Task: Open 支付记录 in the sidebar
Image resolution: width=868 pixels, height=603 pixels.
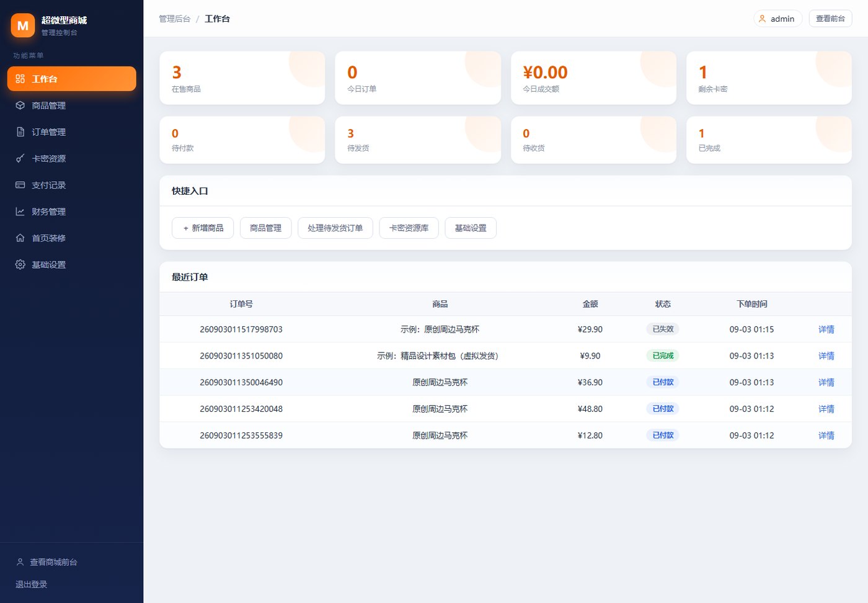Action: 72,185
